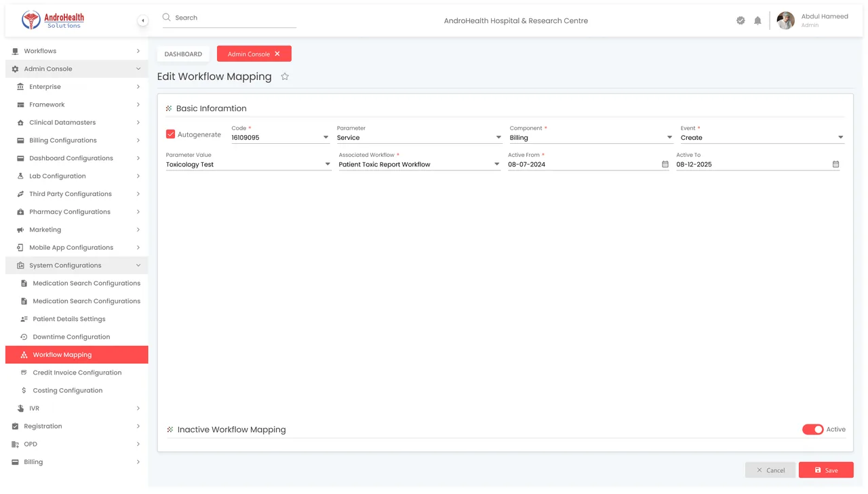Image resolution: width=868 pixels, height=494 pixels.
Task: Click the OPD icon in sidebar
Action: point(15,444)
